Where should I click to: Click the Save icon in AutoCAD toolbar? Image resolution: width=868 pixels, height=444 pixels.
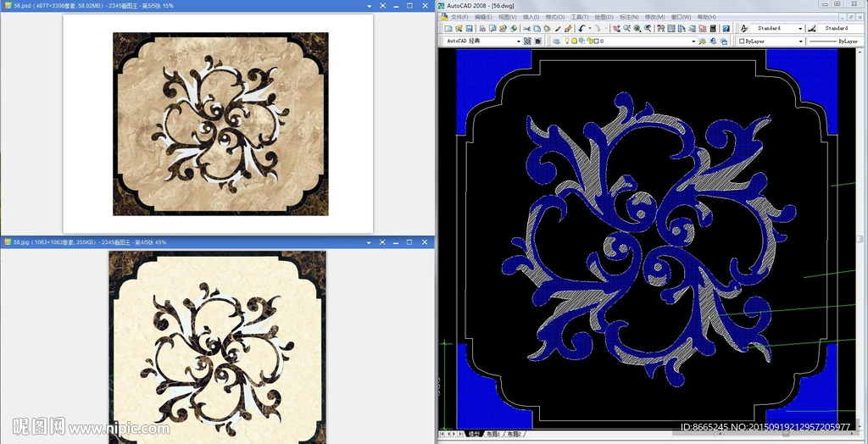point(469,29)
